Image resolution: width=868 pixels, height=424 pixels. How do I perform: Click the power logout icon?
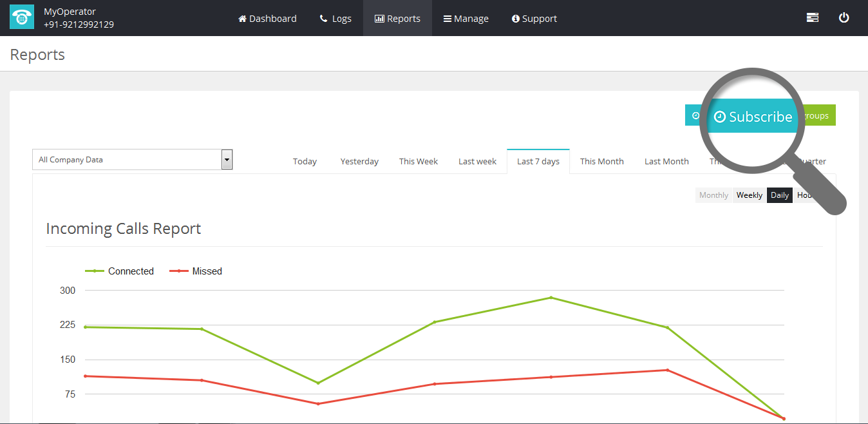click(844, 18)
